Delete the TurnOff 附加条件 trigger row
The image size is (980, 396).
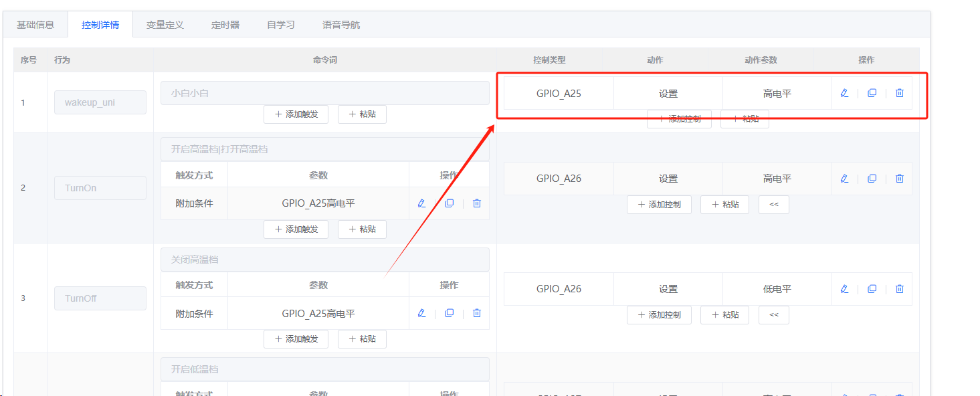point(477,313)
